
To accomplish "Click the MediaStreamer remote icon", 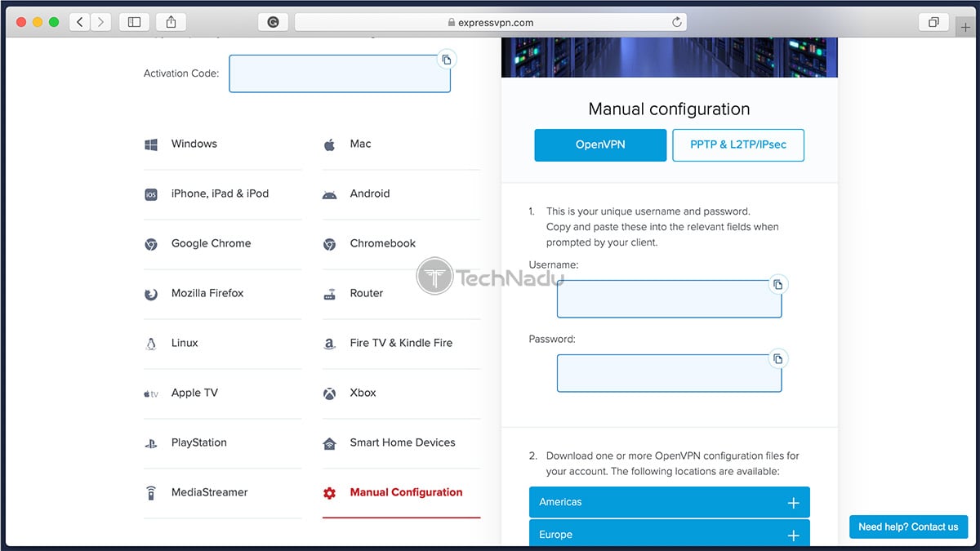I will [x=151, y=493].
